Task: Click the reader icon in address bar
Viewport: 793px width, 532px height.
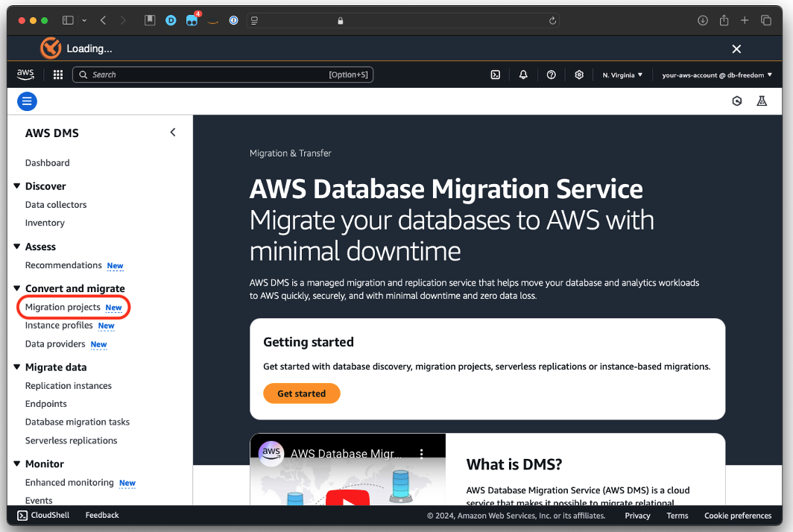Action: coord(254,21)
